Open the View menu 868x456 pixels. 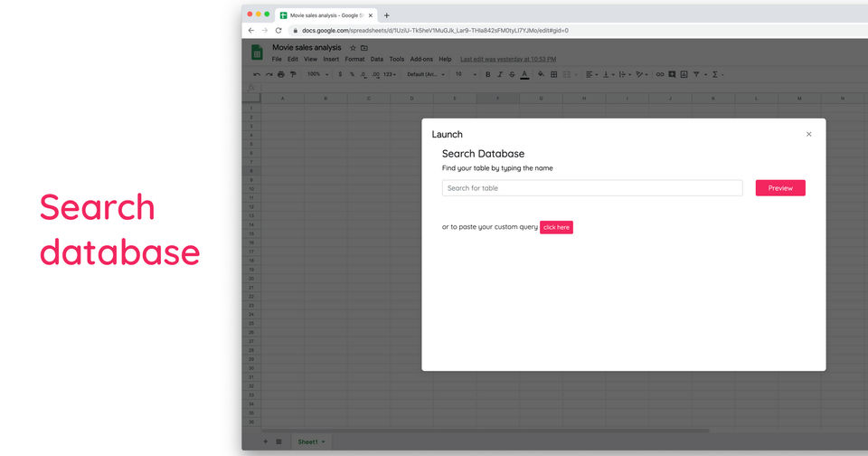click(310, 60)
